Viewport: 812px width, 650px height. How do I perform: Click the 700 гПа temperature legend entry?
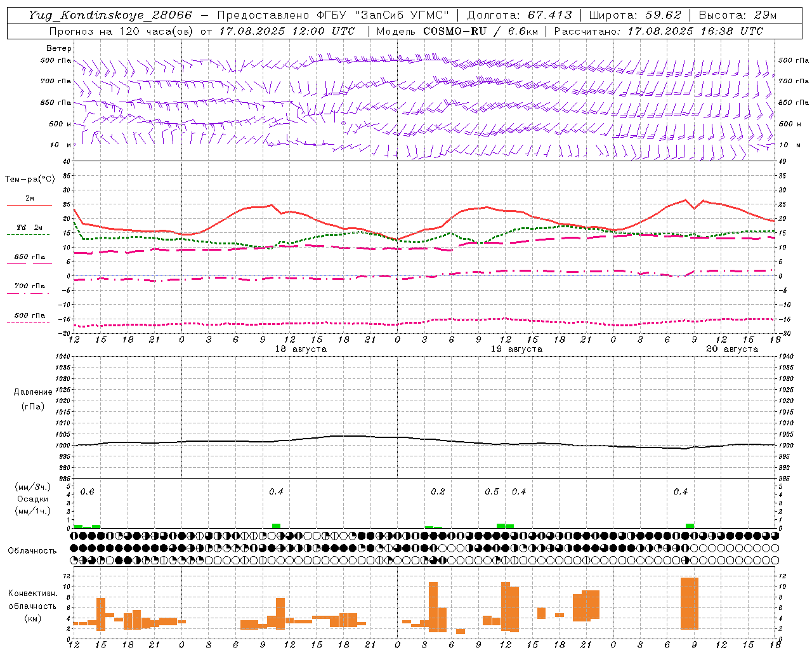click(x=29, y=286)
